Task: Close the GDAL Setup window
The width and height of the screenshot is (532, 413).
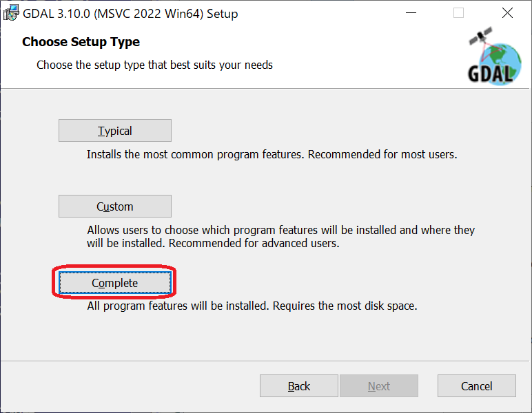Action: (x=507, y=13)
